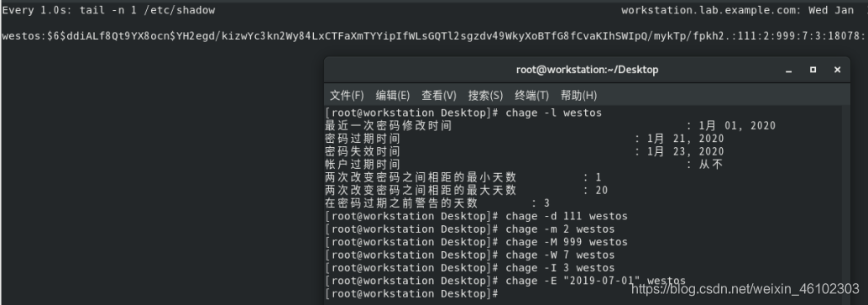Open the 搜索(S) menu
The height and width of the screenshot is (305, 868).
(x=485, y=96)
